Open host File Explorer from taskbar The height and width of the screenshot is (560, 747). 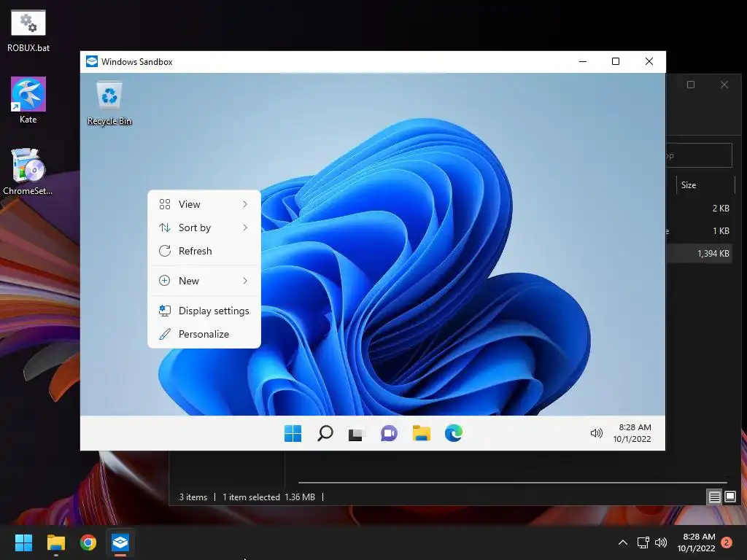(x=55, y=542)
